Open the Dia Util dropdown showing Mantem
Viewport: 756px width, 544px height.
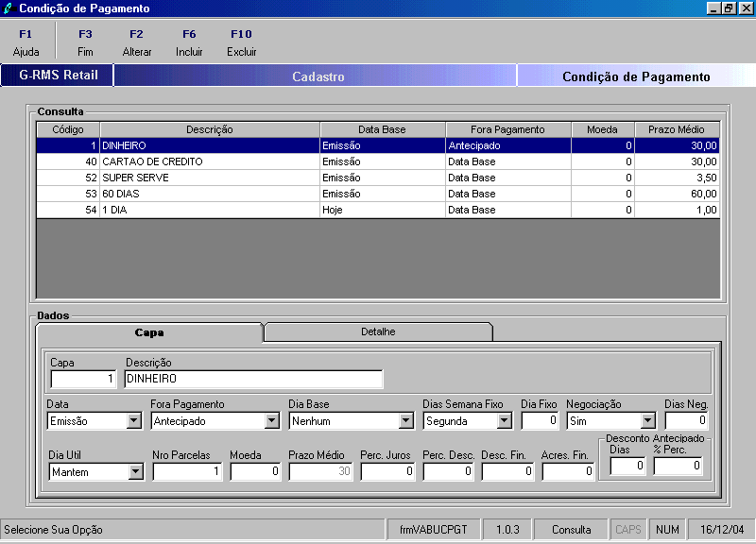pyautogui.click(x=136, y=471)
